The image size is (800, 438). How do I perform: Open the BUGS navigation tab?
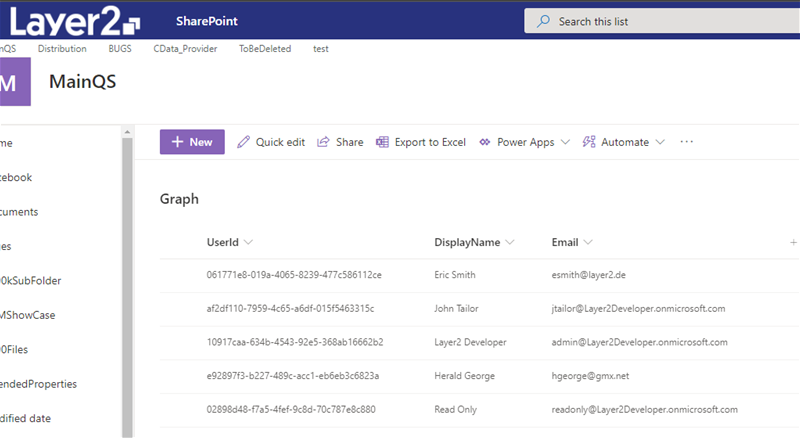120,48
